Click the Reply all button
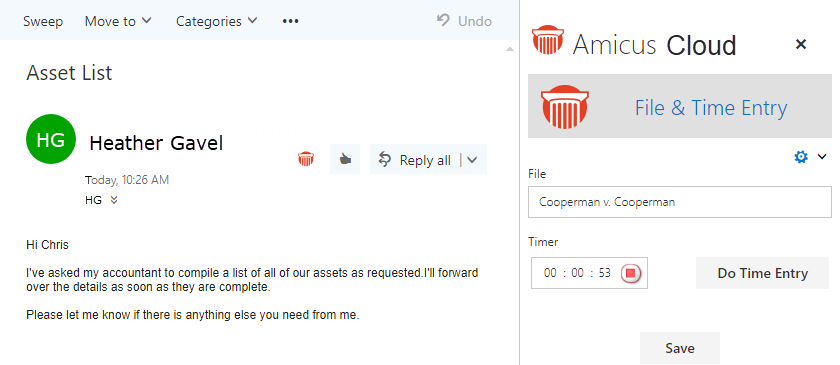The height and width of the screenshot is (365, 840). [415, 160]
